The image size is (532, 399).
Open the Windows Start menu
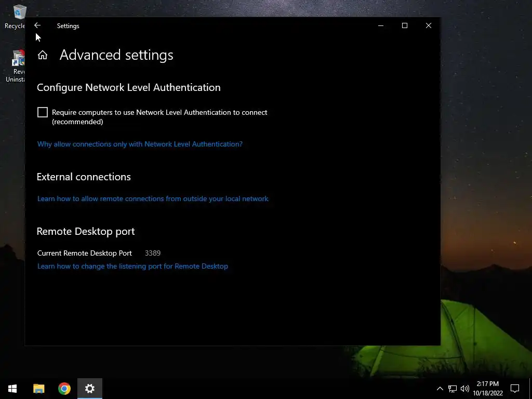[x=12, y=389]
